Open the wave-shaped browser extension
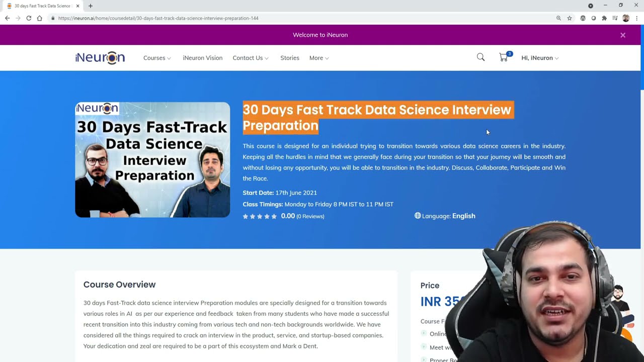The height and width of the screenshot is (362, 644). [583, 18]
